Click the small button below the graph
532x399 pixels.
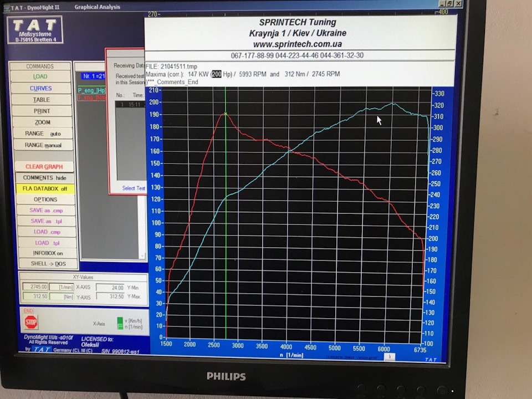(390, 356)
